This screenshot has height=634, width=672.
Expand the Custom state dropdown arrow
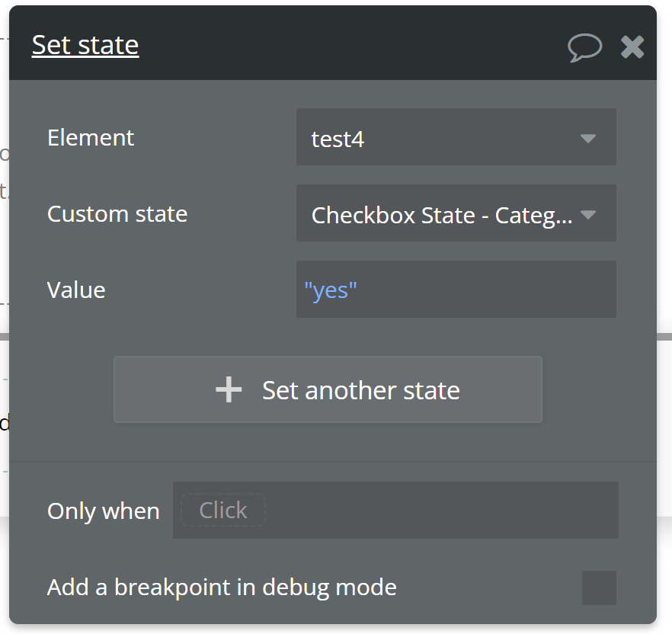point(587,215)
